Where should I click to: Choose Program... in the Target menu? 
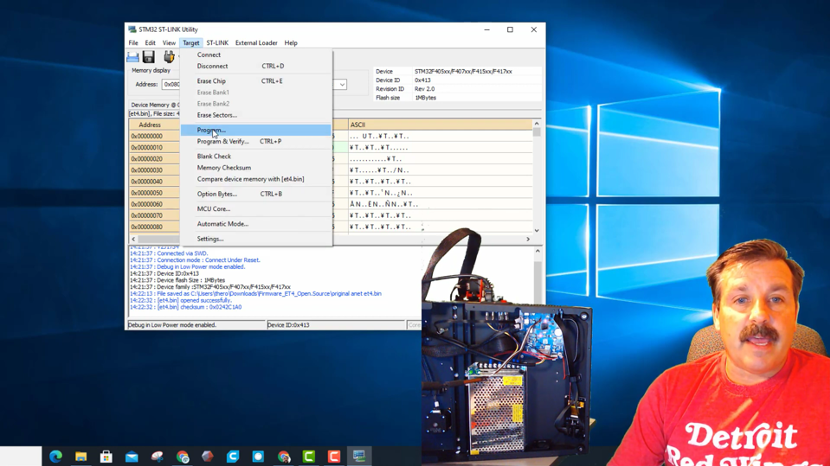[x=256, y=130]
